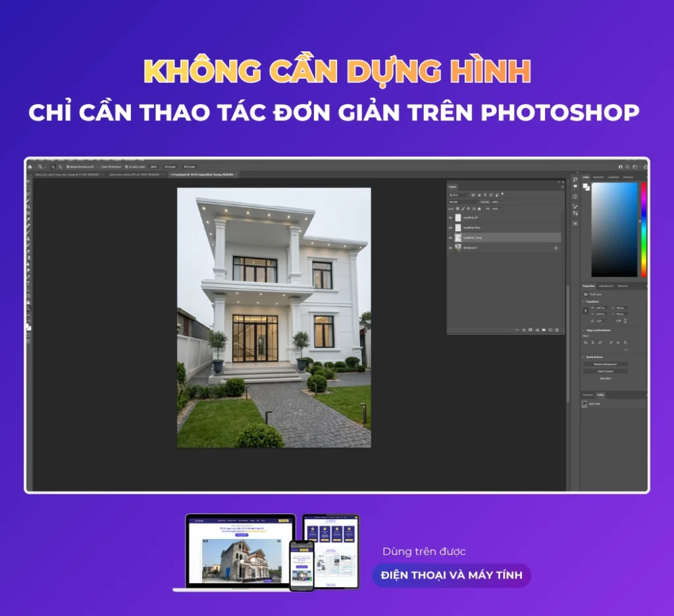Switch to the Channels tab
The image size is (674, 616).
(588, 395)
